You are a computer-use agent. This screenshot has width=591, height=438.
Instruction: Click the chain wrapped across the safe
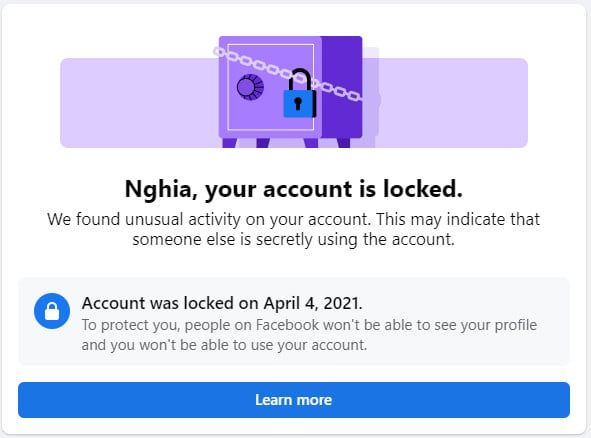point(288,74)
